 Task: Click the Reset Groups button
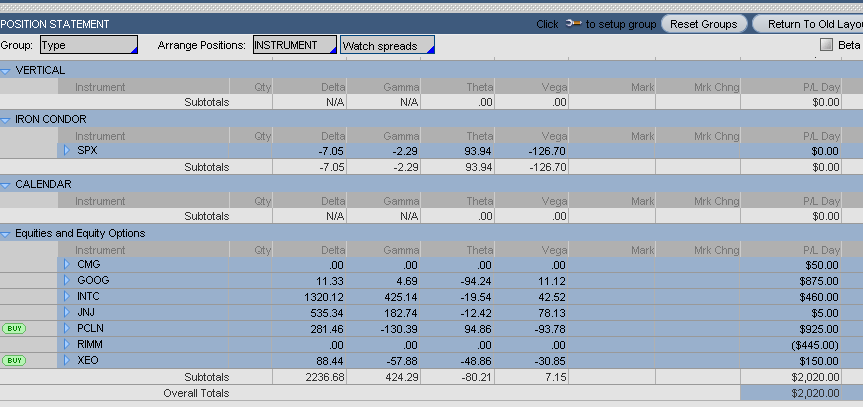click(x=704, y=24)
